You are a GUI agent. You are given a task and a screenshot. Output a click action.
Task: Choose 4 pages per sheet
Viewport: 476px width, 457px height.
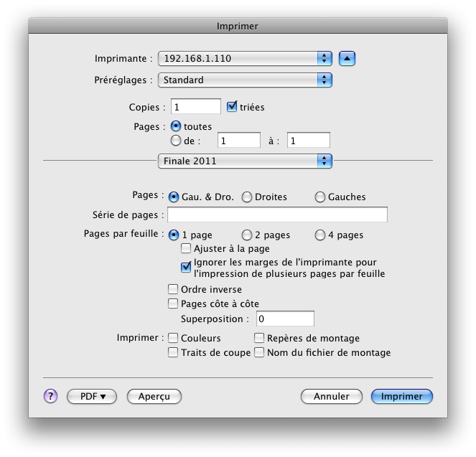(320, 235)
